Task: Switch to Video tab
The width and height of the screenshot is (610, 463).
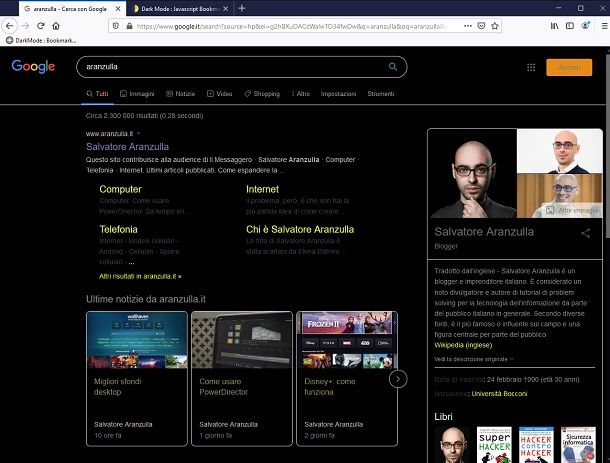Action: point(219,94)
